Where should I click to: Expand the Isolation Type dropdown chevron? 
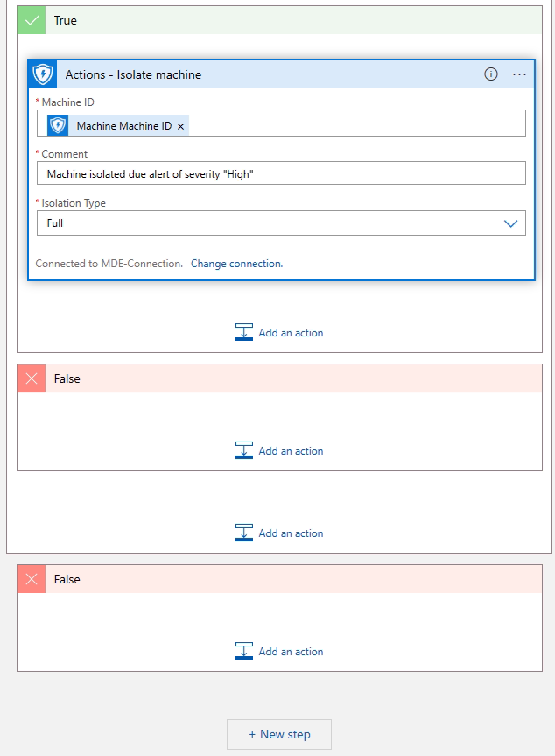511,223
